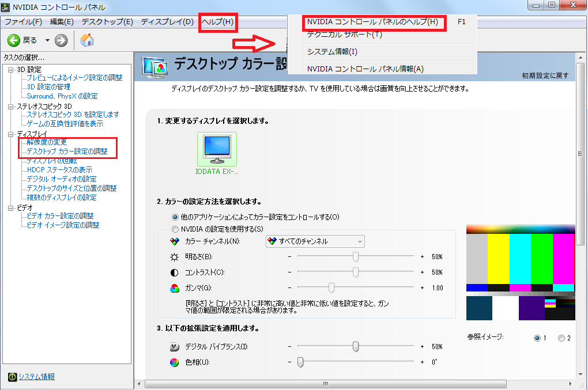The height and width of the screenshot is (390, 588).
Task: Click the ヘルプ(H) menu
Action: [x=217, y=22]
